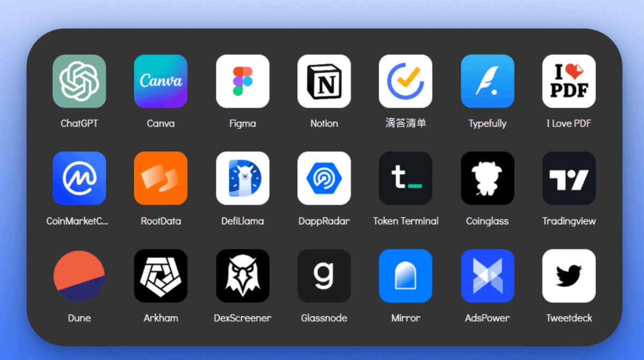Select the 滴答清单 checkmark icon
The width and height of the screenshot is (644, 360).
point(406,81)
